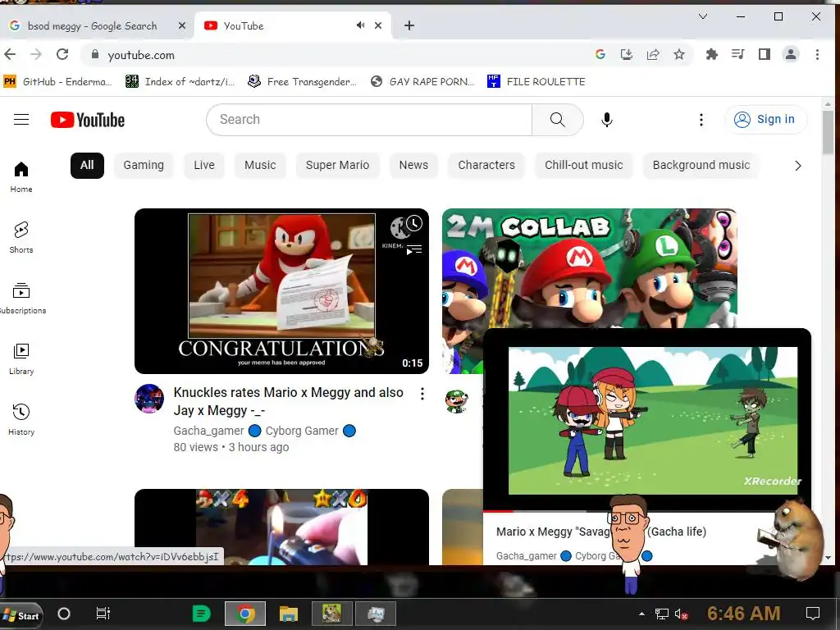
Task: Click Chrome icon in taskbar
Action: tap(245, 614)
